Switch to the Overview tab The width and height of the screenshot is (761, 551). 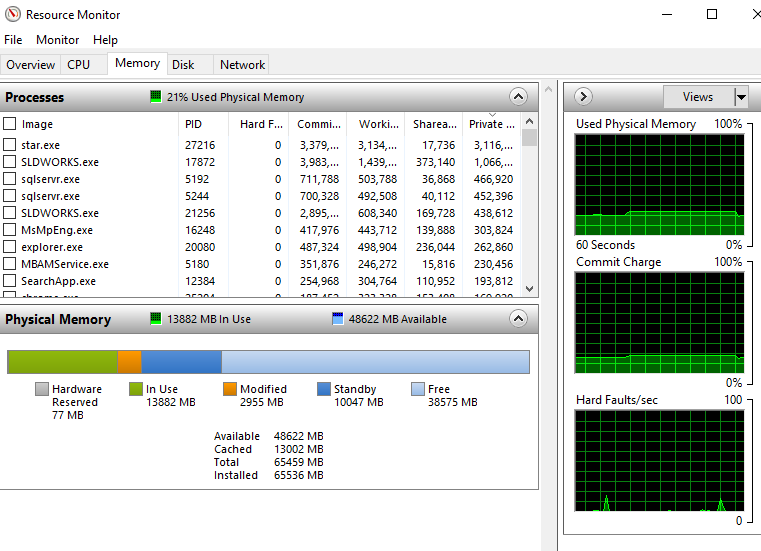click(x=30, y=65)
